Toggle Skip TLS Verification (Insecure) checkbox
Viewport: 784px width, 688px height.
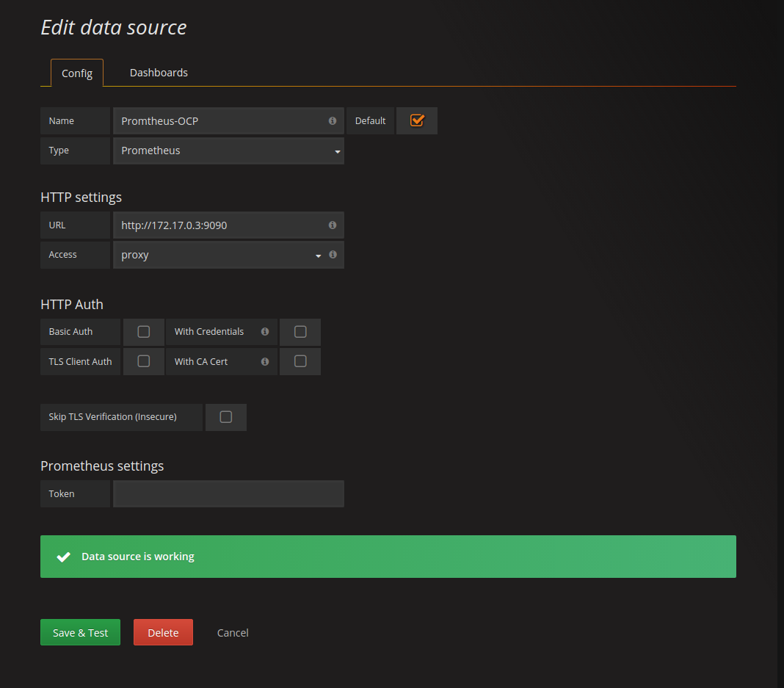point(226,417)
